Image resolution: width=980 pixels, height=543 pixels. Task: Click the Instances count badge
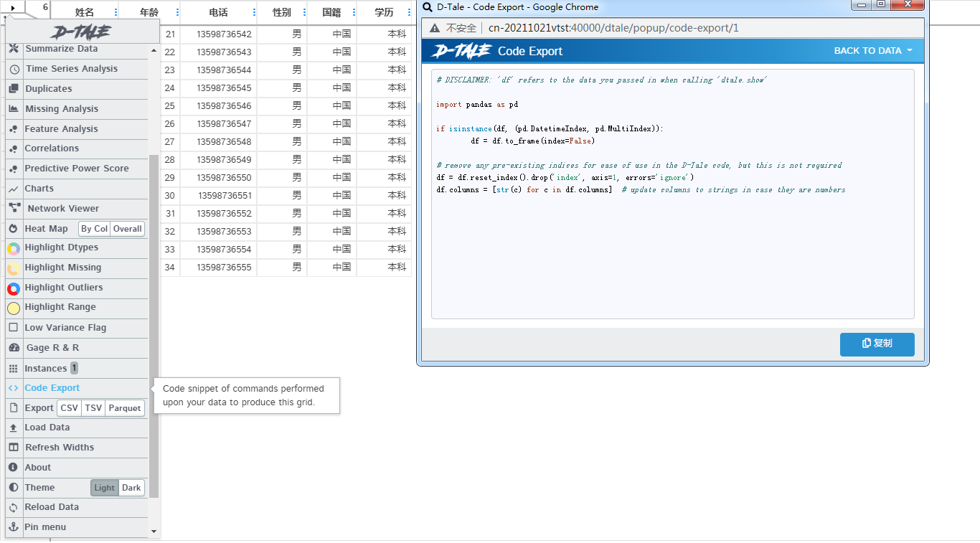point(74,368)
